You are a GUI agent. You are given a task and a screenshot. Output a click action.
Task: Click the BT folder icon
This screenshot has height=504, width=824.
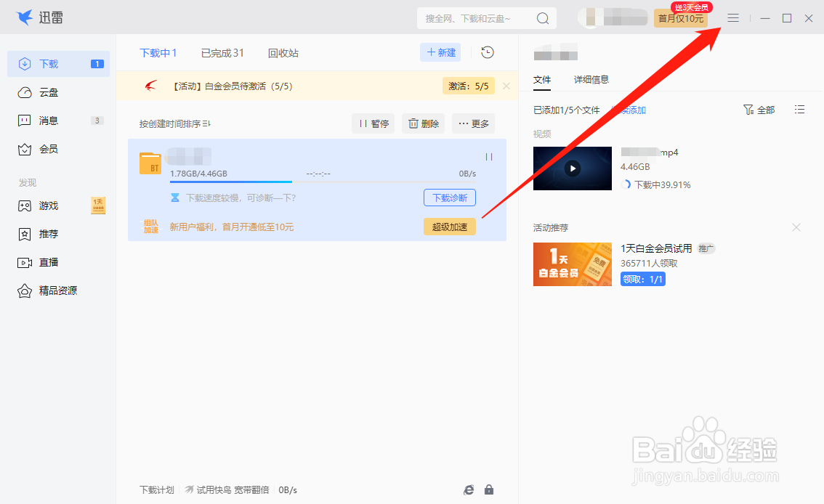(x=150, y=163)
